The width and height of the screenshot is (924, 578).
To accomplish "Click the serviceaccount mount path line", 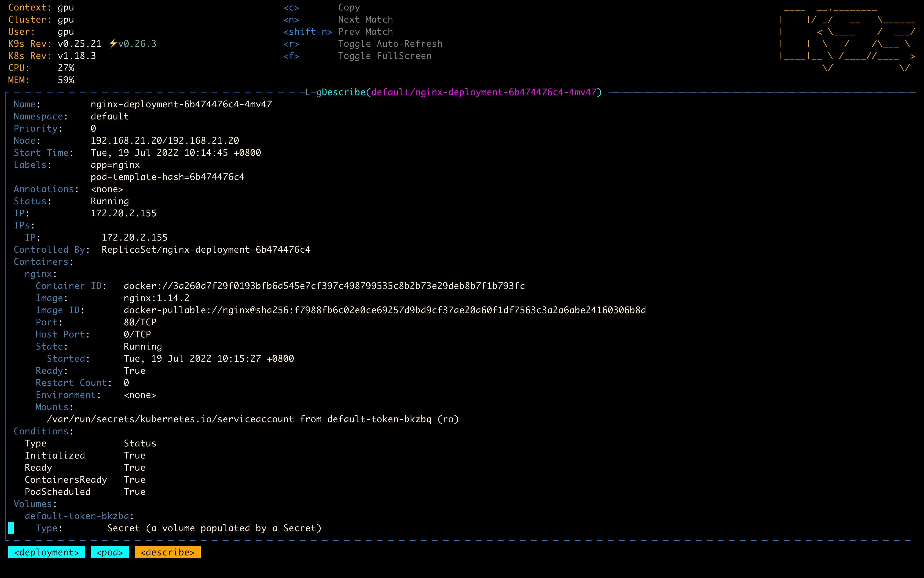I will [253, 419].
